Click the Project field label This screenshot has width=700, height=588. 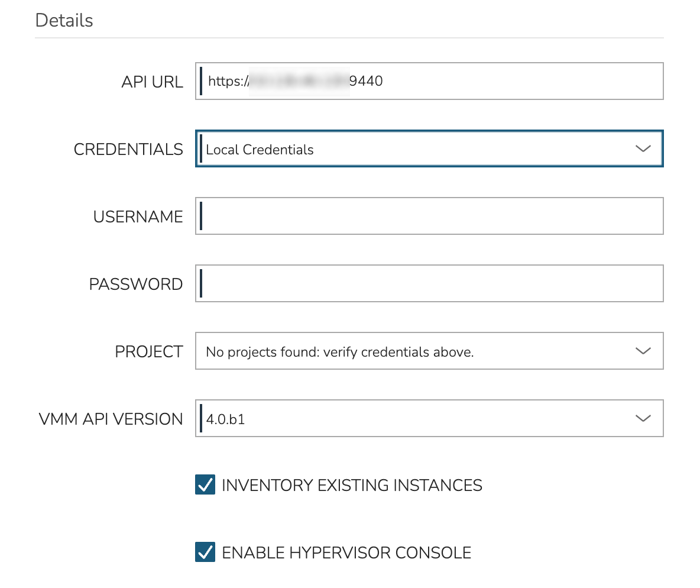[148, 351]
